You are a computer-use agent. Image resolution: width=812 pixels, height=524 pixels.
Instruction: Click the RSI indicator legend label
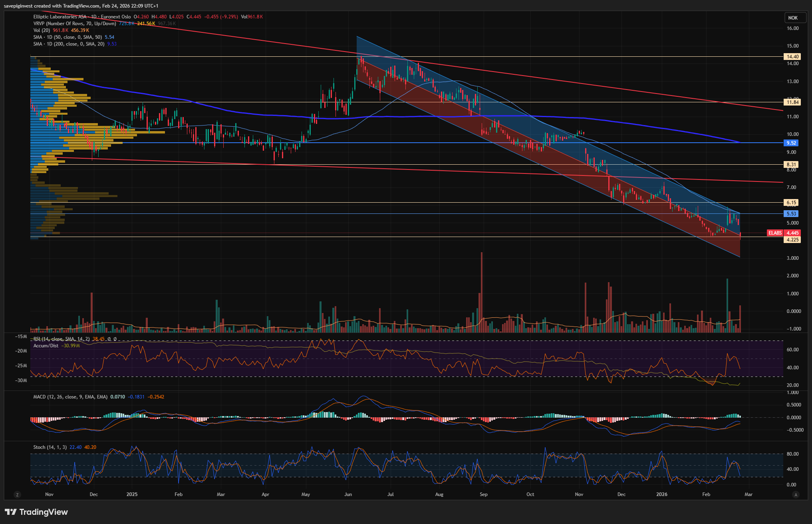click(61, 339)
